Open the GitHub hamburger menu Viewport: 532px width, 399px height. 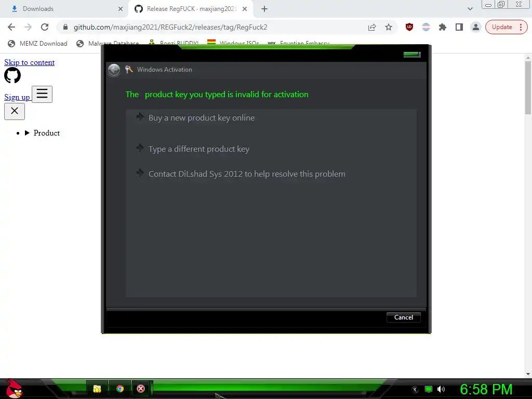[x=42, y=94]
